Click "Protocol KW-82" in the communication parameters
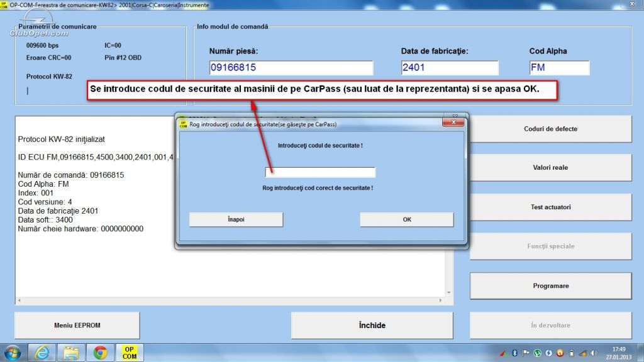644x362 pixels. click(49, 77)
